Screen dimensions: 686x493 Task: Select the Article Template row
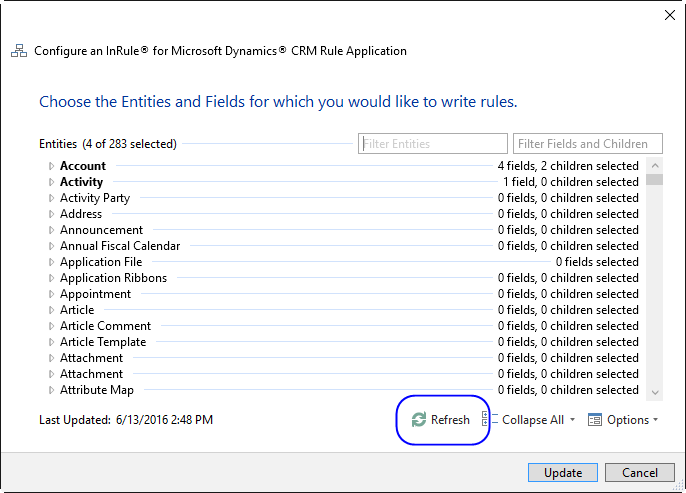[x=343, y=342]
